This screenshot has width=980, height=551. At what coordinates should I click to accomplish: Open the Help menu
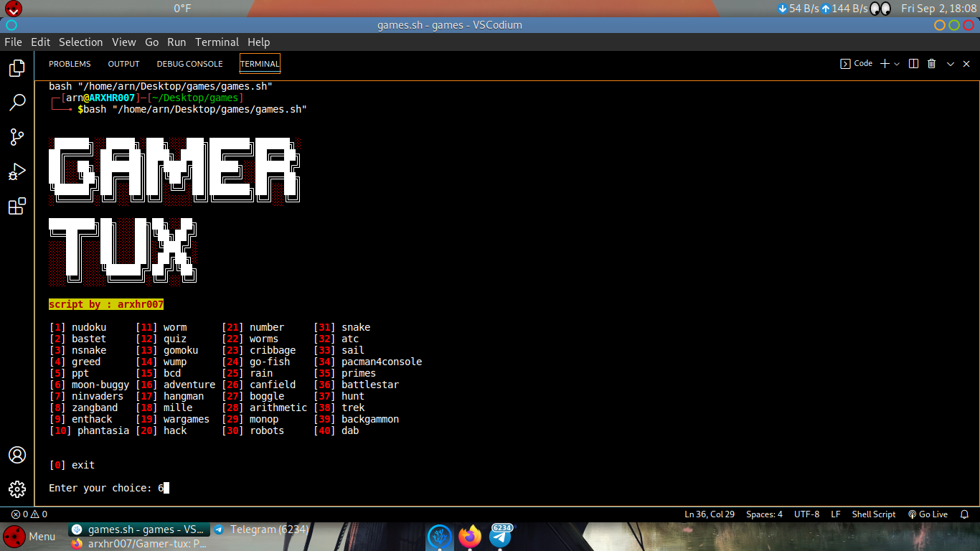(258, 42)
